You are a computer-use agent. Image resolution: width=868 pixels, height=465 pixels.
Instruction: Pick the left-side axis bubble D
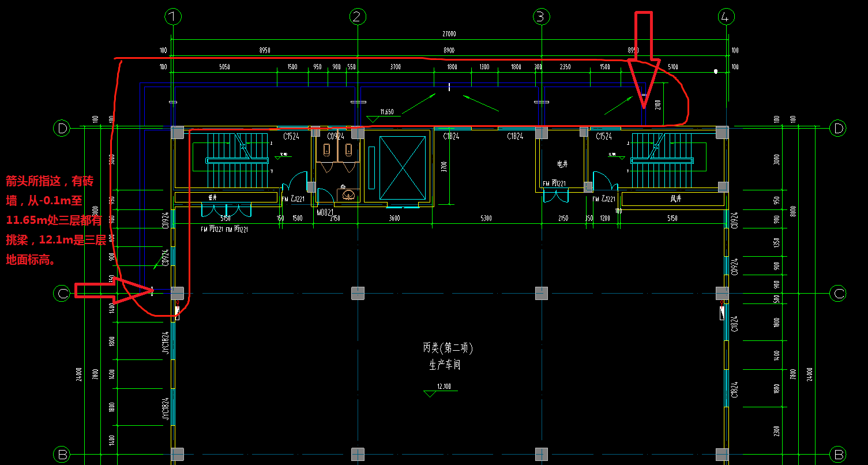point(62,128)
